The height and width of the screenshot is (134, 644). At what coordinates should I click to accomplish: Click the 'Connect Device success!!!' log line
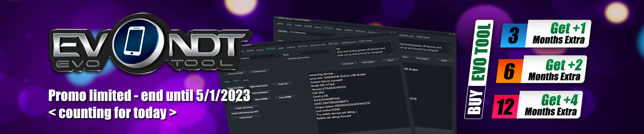(x=326, y=81)
